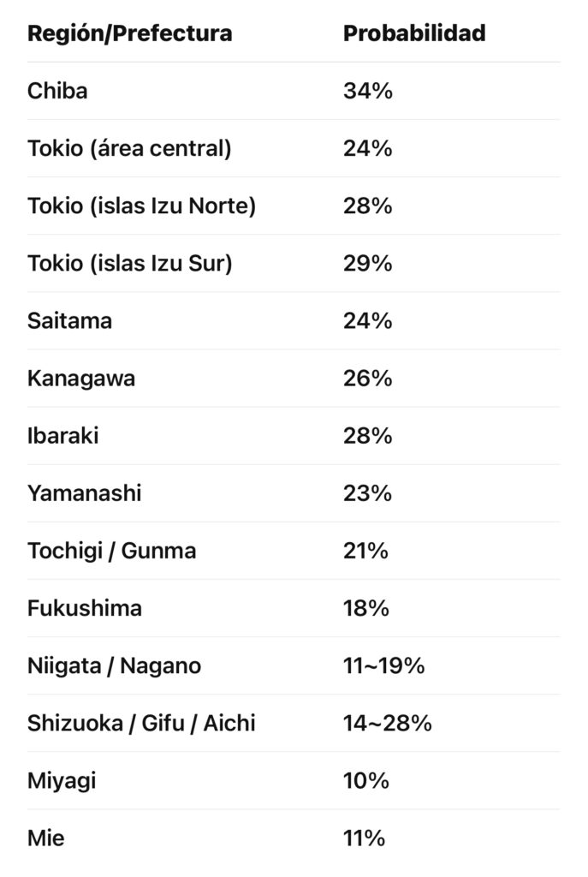
Task: Select the Fukushima row label
Action: 85,607
